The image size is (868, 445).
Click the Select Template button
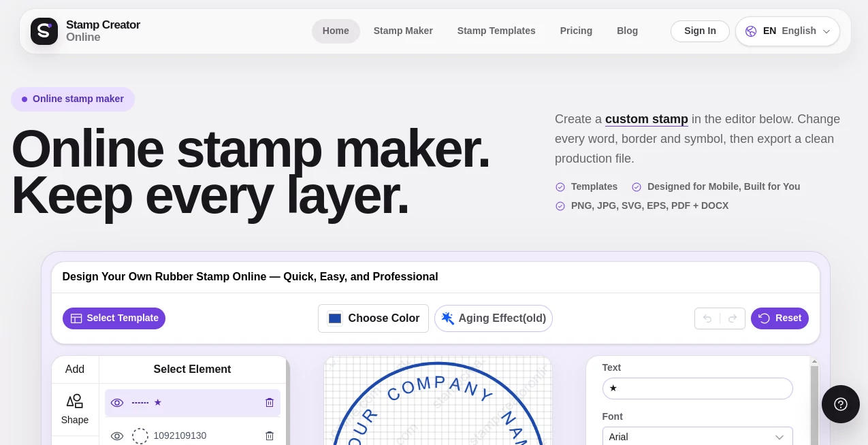114,318
